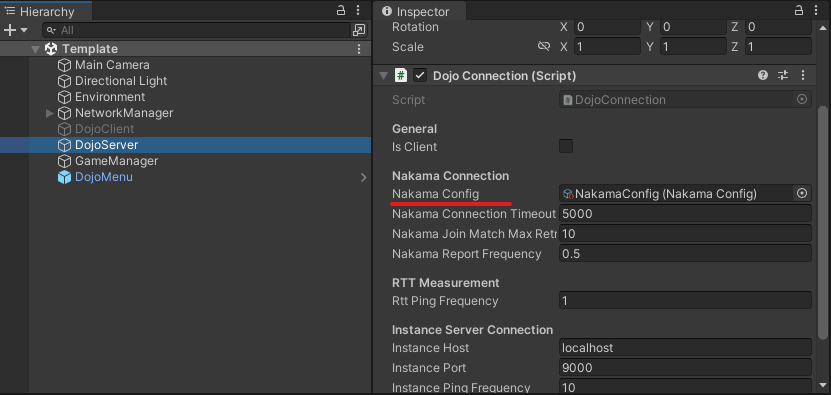
Task: Open DojoMenu prefab with chevron arrow
Action: point(364,177)
